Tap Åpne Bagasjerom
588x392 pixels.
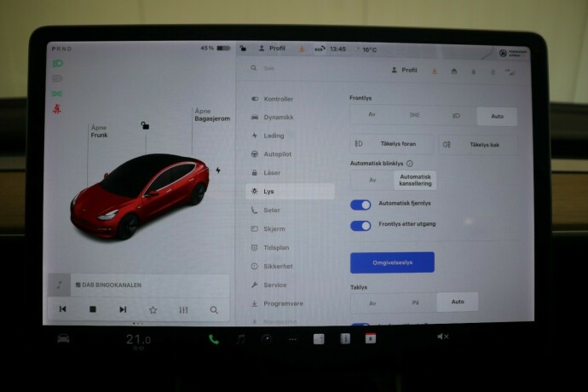[212, 115]
